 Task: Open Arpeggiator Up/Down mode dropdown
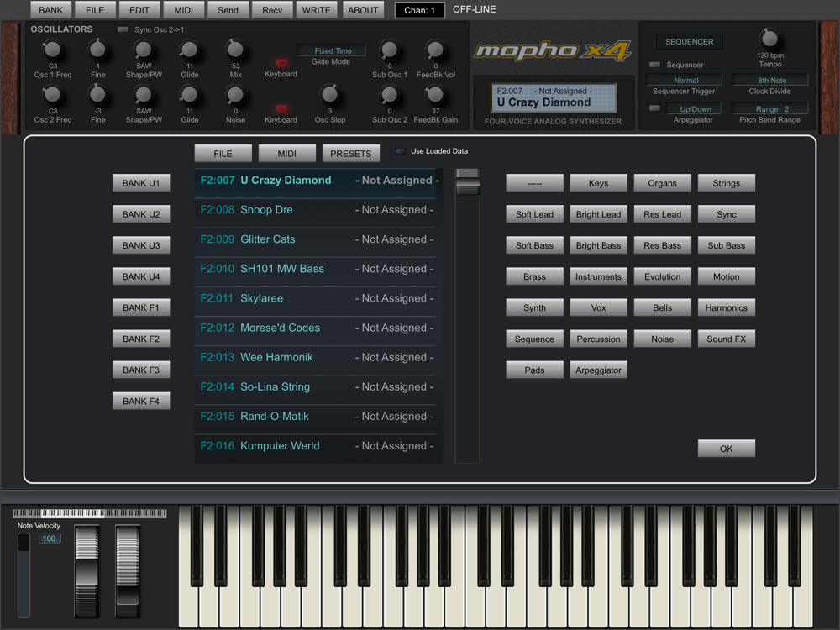click(x=694, y=108)
